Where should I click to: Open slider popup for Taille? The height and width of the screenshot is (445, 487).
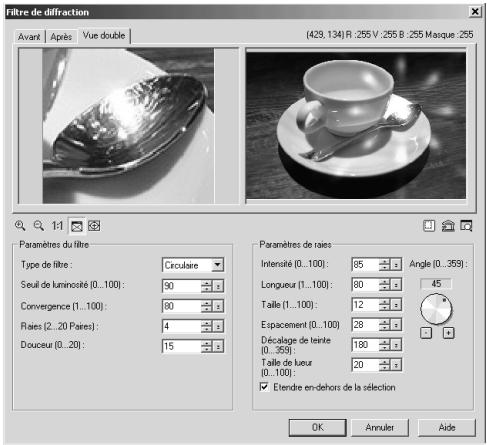396,305
